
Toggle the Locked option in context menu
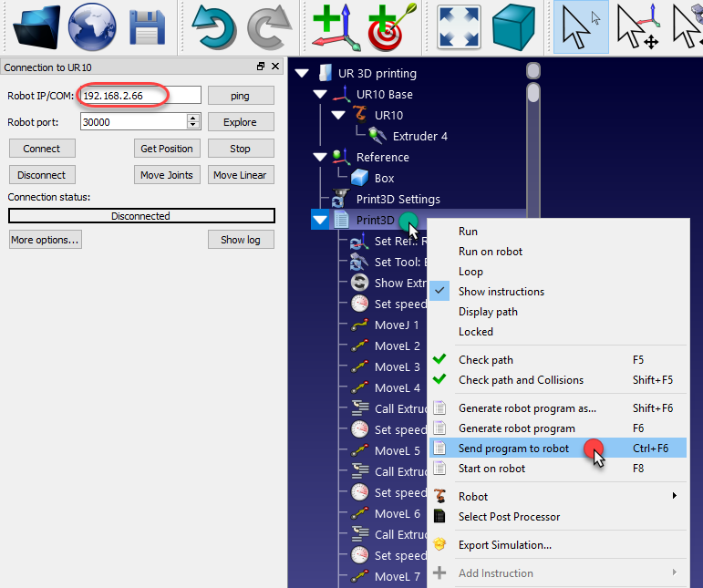coord(475,332)
